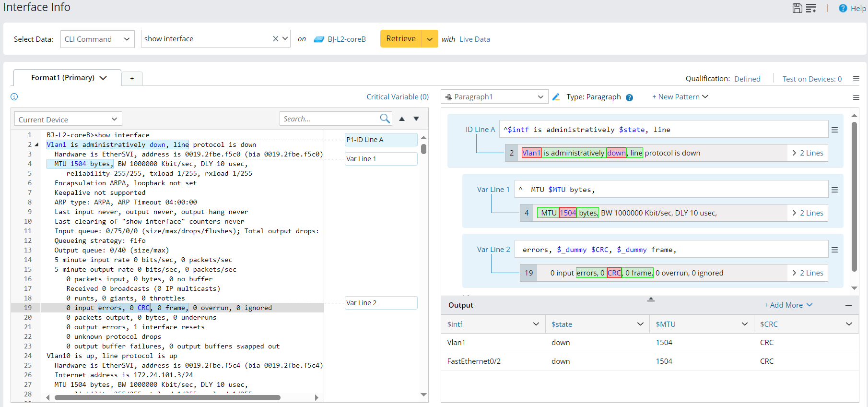The width and height of the screenshot is (868, 407).
Task: Open the Paragraph1 dropdown
Action: click(x=494, y=97)
